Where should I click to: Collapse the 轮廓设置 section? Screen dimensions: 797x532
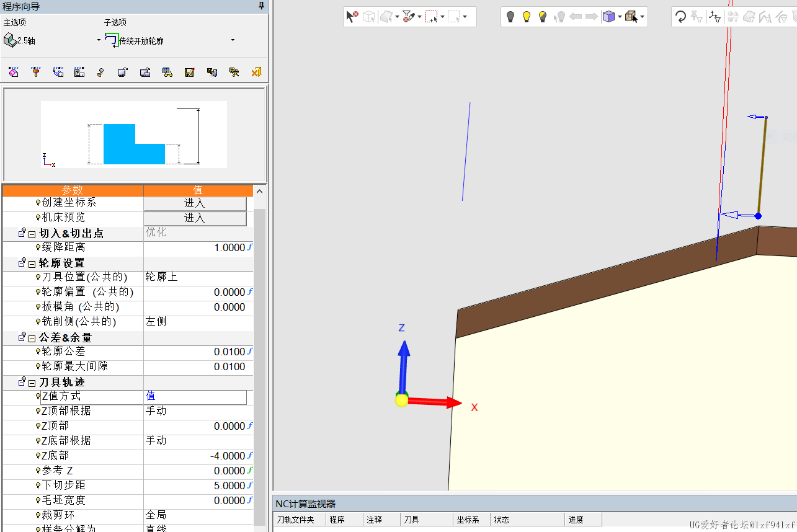32,264
